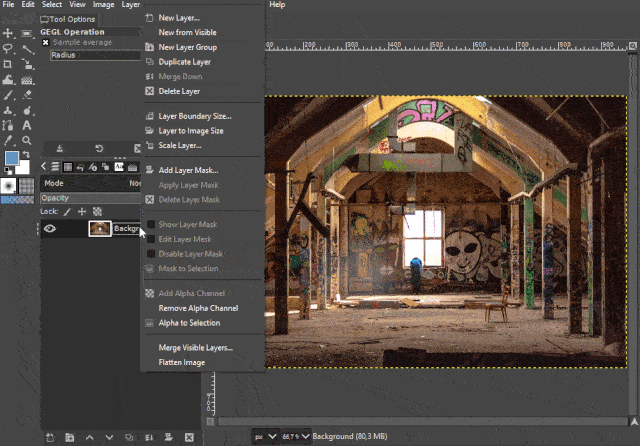This screenshot has width=640, height=446.
Task: Select the Unified Transform tool
Action: pyautogui.click(x=27, y=64)
